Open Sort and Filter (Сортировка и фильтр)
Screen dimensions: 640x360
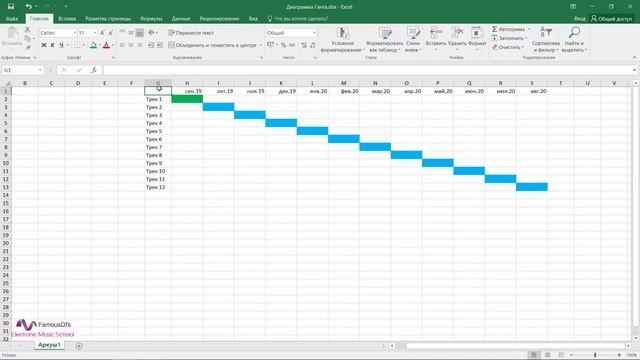point(546,40)
